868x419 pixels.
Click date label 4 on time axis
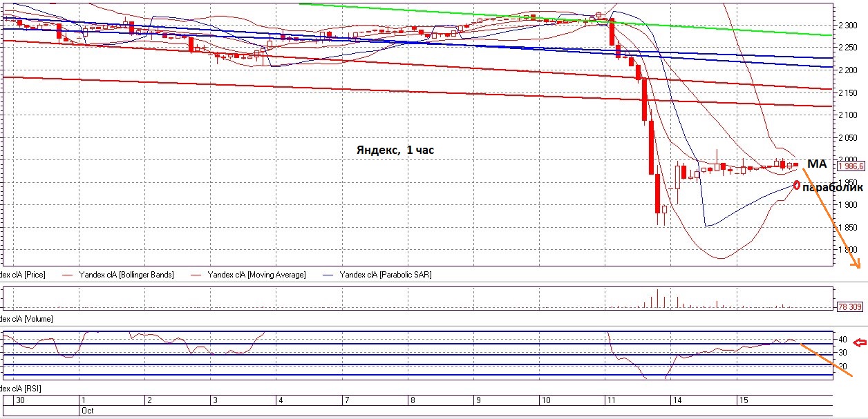tap(281, 400)
